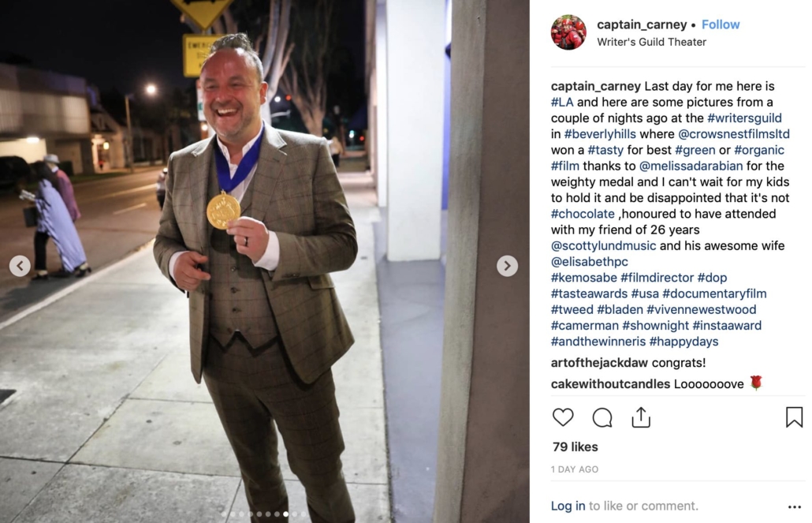Share the post using the share icon
This screenshot has width=812, height=523.
(x=641, y=417)
